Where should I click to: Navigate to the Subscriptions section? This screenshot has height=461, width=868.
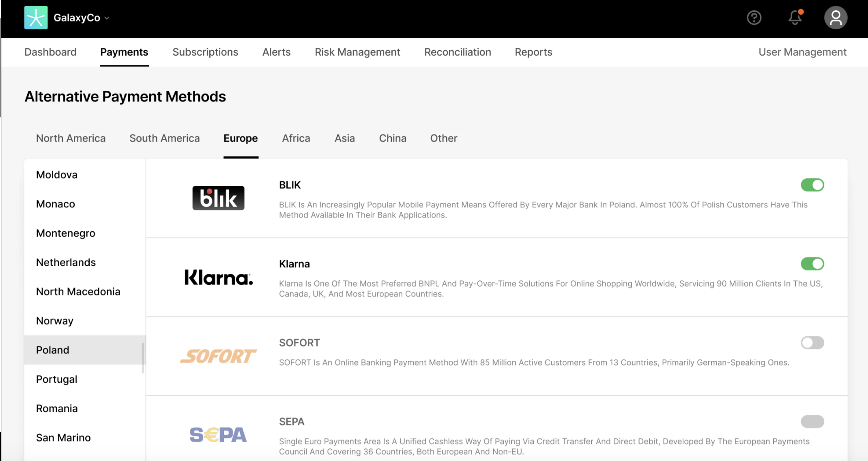(x=205, y=52)
